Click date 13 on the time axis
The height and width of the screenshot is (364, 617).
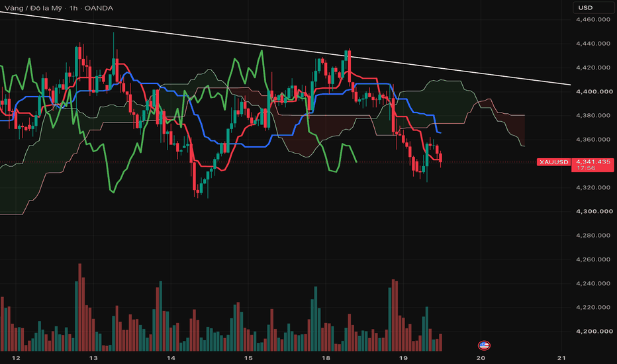click(x=93, y=358)
